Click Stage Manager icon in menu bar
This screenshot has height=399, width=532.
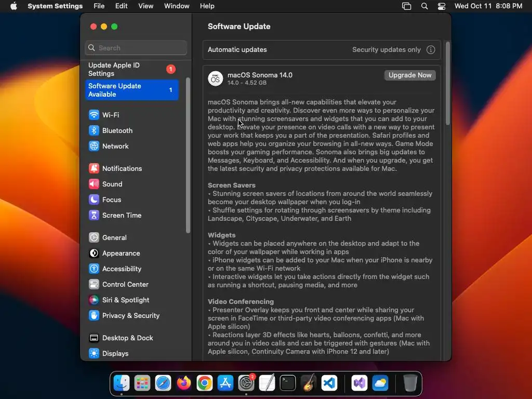406,6
